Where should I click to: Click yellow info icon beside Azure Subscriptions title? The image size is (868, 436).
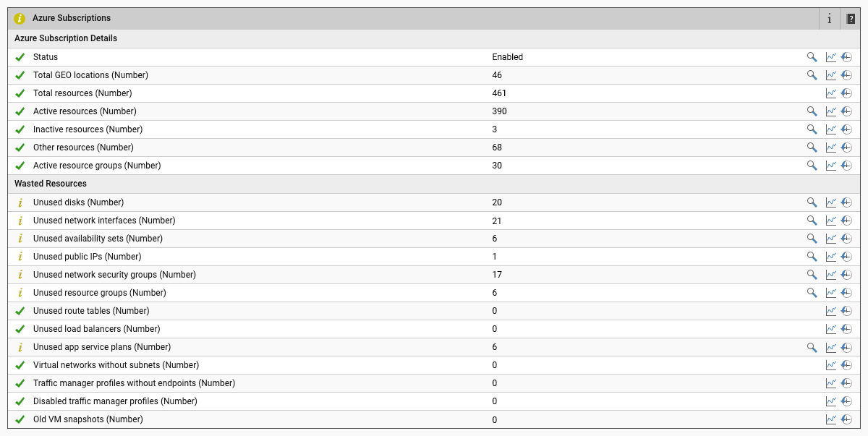[20, 19]
